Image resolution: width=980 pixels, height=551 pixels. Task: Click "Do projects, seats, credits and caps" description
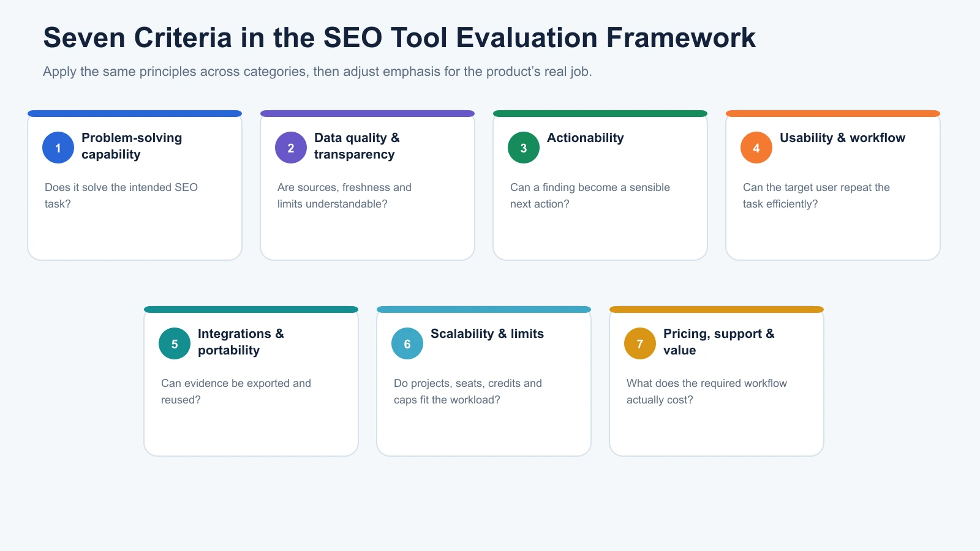468,391
